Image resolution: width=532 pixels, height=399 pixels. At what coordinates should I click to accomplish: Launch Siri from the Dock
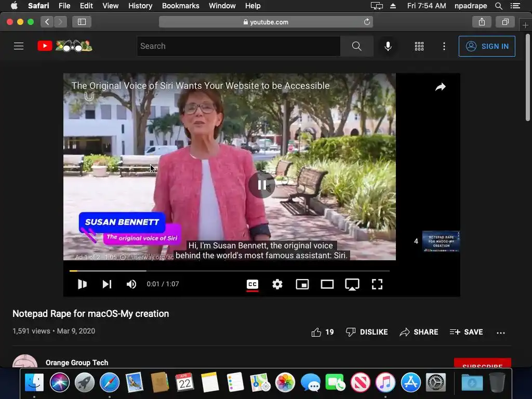(59, 382)
